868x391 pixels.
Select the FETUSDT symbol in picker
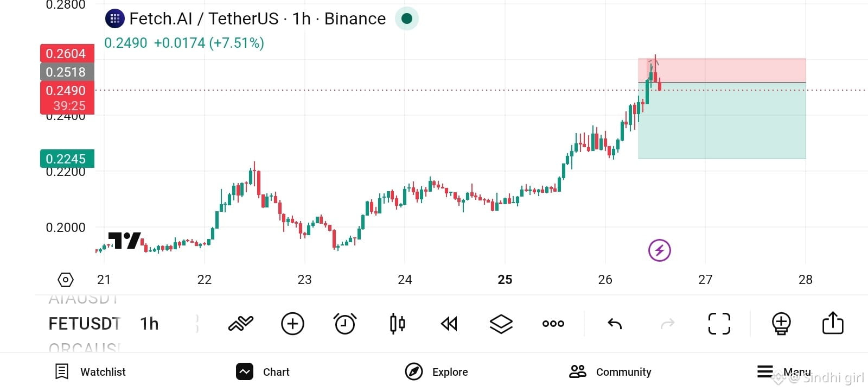tap(84, 324)
